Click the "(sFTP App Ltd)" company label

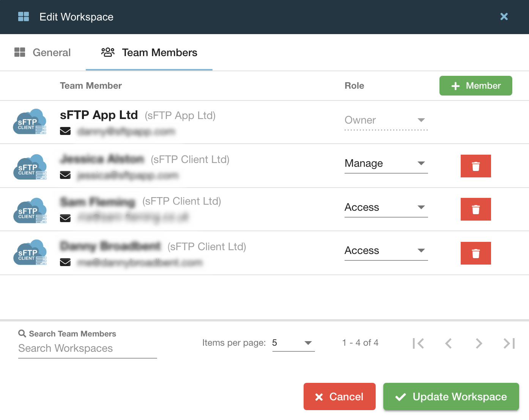click(x=180, y=116)
